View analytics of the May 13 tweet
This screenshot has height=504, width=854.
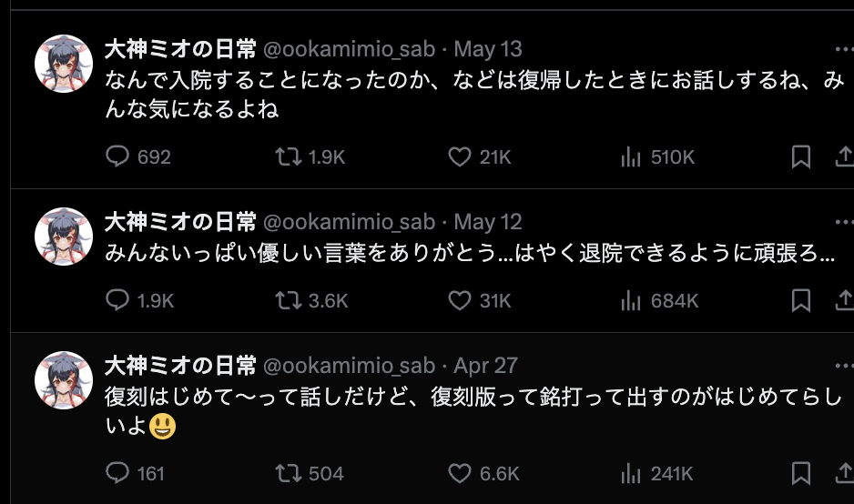tap(631, 157)
